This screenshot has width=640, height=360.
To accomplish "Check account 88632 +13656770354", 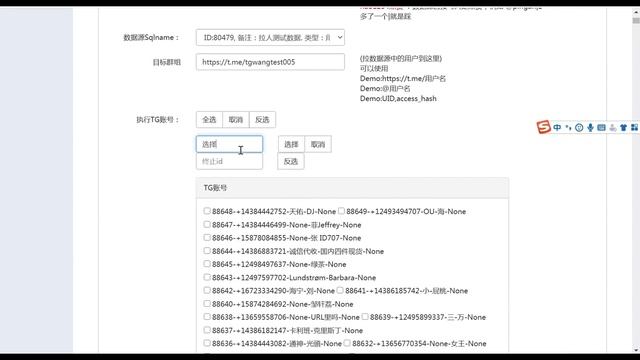I will [x=347, y=343].
